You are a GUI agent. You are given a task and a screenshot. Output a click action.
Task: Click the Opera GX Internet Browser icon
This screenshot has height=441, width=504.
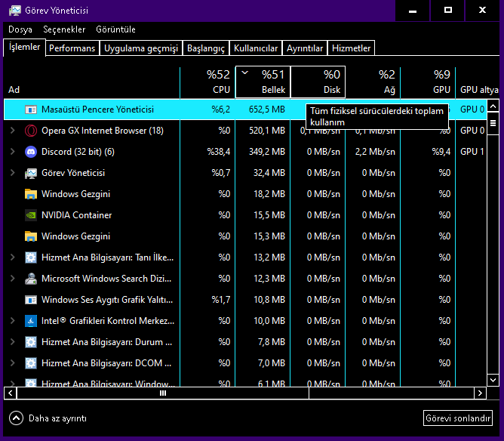click(31, 131)
